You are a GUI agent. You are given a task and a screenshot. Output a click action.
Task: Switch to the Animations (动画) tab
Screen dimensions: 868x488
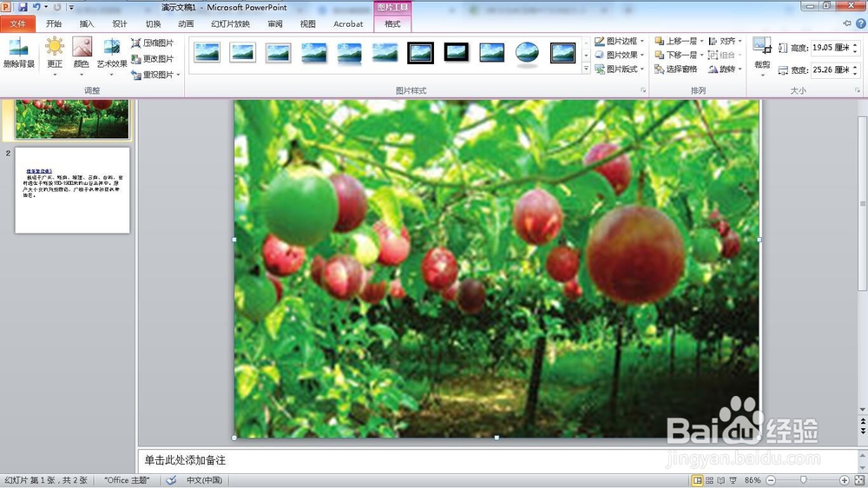point(186,23)
